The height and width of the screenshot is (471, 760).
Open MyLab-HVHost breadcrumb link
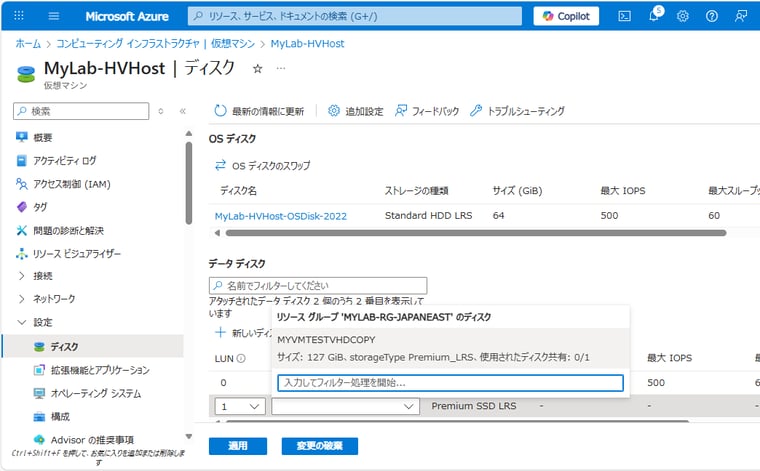click(x=307, y=44)
